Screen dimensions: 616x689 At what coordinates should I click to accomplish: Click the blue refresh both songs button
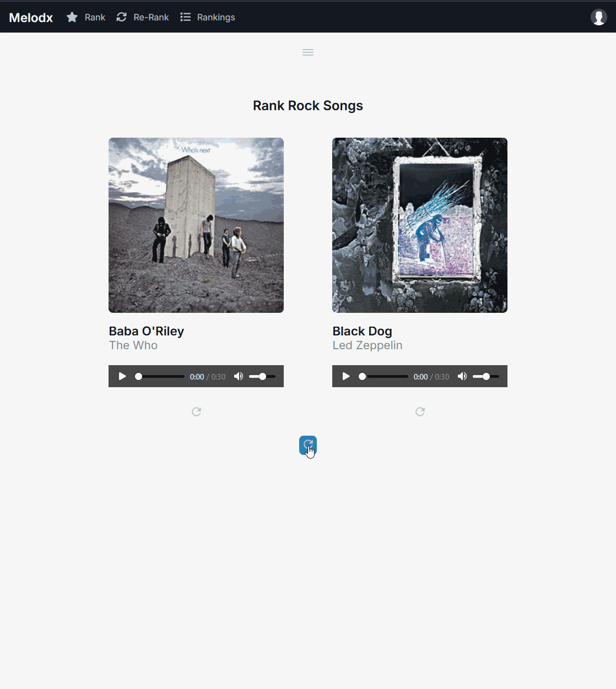pos(308,445)
